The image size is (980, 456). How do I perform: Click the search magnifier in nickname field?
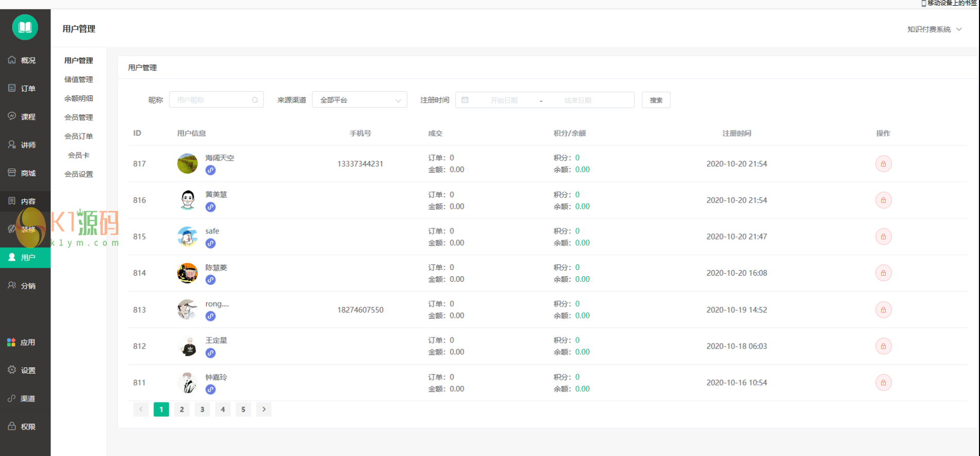[x=255, y=100]
